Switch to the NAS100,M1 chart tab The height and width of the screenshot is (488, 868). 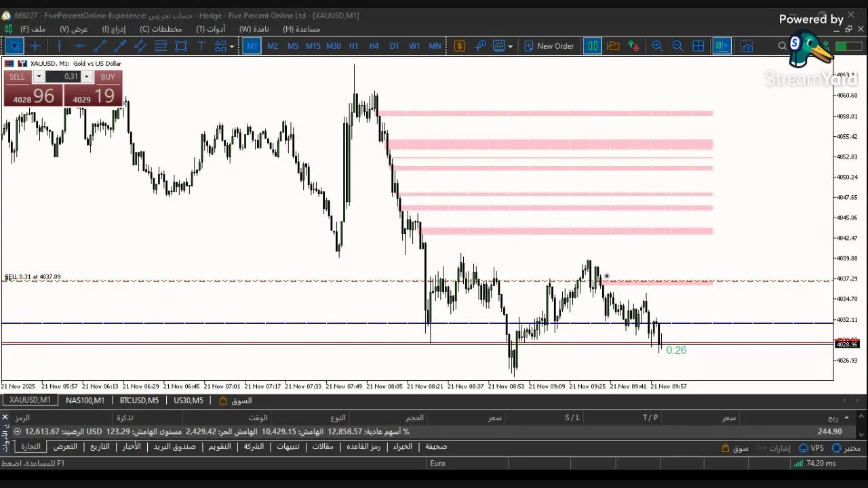point(85,401)
